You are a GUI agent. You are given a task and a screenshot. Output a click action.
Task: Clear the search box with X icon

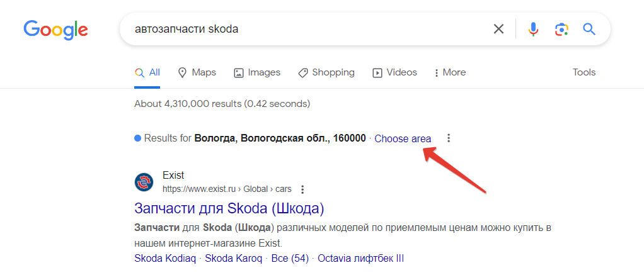498,29
